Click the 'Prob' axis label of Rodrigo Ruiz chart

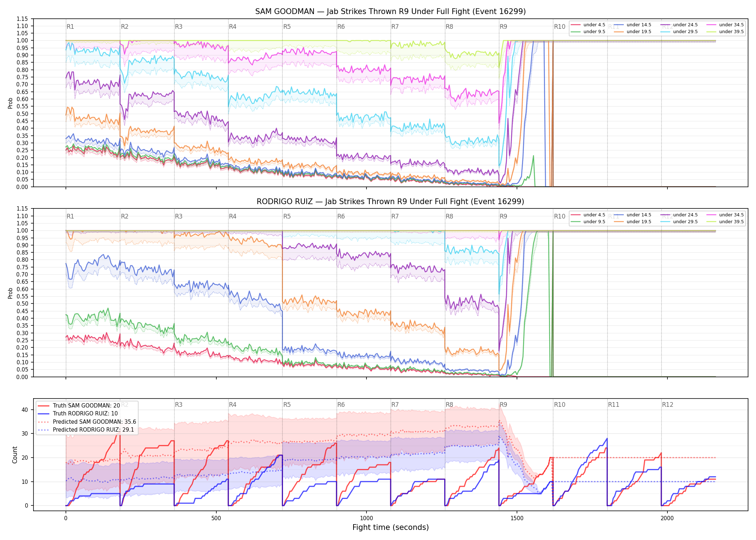pos(10,293)
